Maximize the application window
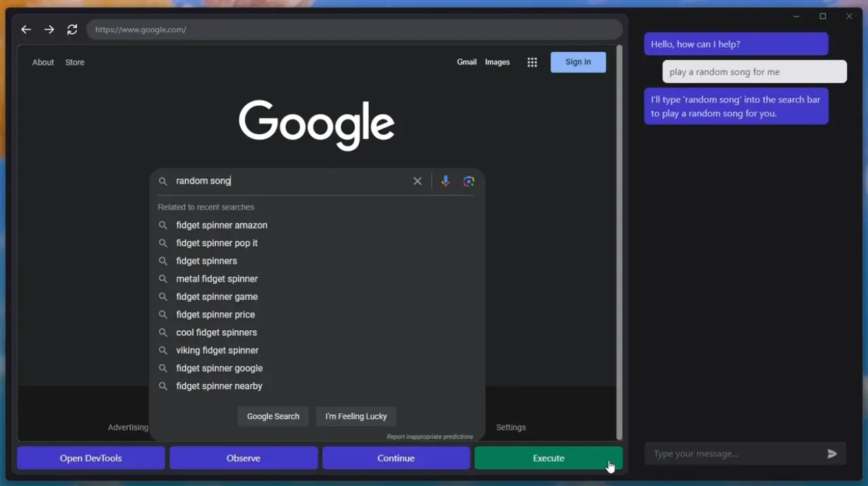 [x=822, y=16]
